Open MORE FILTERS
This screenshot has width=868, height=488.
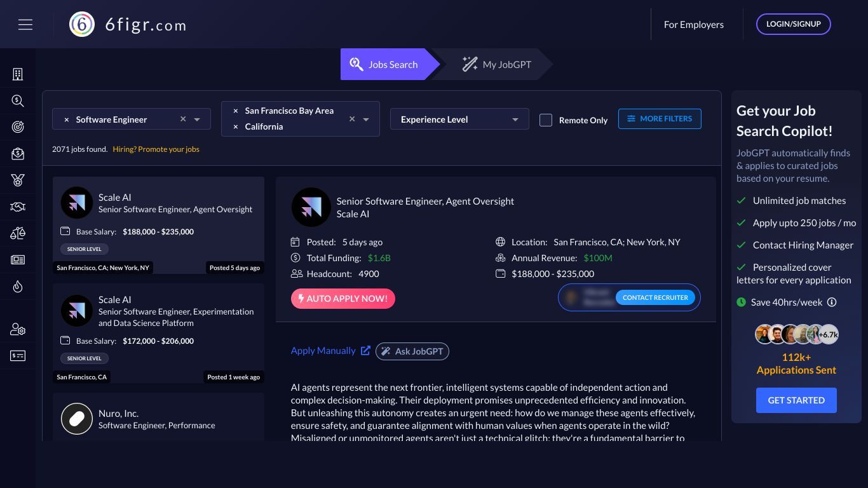[660, 119]
